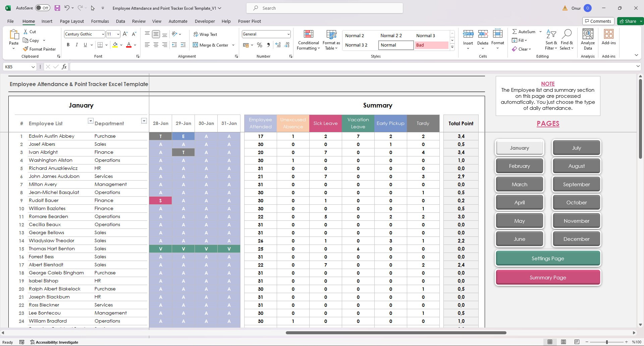Switch to Page Break Preview view

577,342
